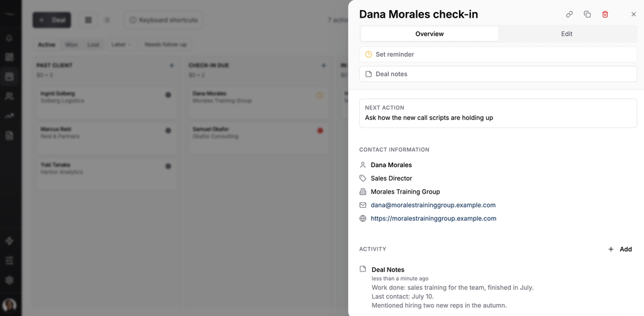Select the Won deals filter
Image resolution: width=644 pixels, height=316 pixels.
(72, 45)
